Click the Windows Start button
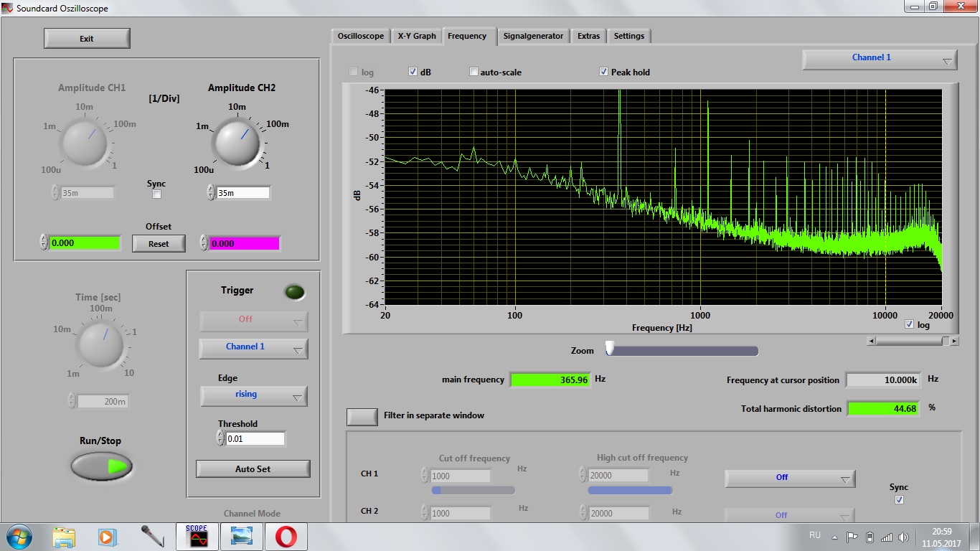 click(x=19, y=537)
